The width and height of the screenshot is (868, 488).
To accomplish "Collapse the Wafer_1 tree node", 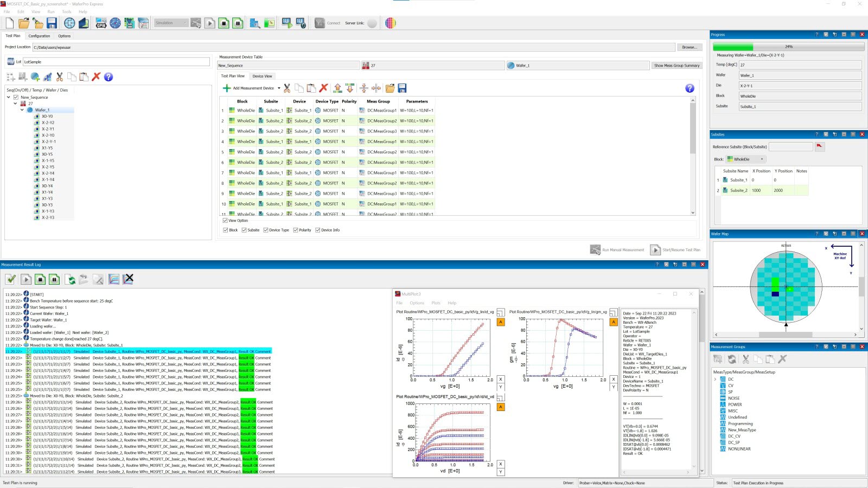I will point(22,110).
